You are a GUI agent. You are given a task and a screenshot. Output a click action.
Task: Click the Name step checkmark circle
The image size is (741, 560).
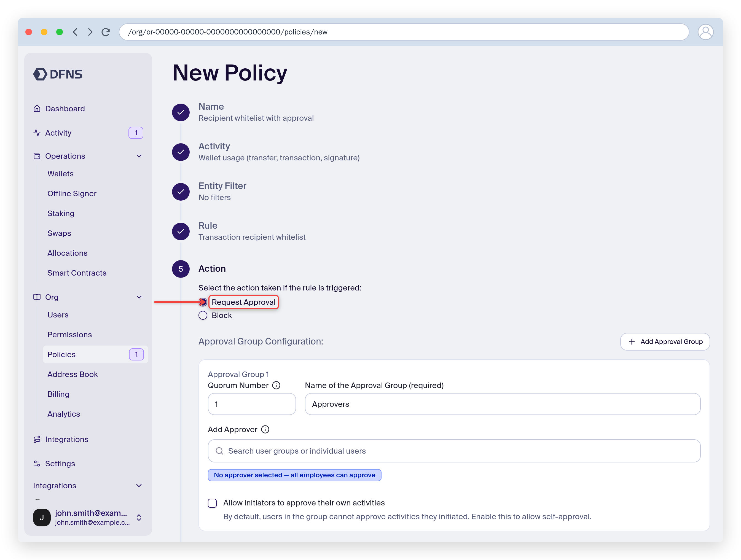(x=181, y=112)
